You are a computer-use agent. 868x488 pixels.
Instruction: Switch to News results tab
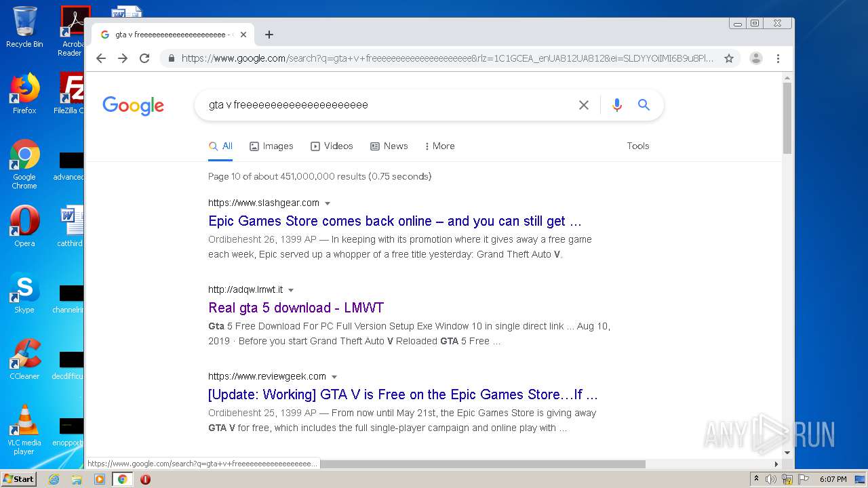pyautogui.click(x=389, y=146)
